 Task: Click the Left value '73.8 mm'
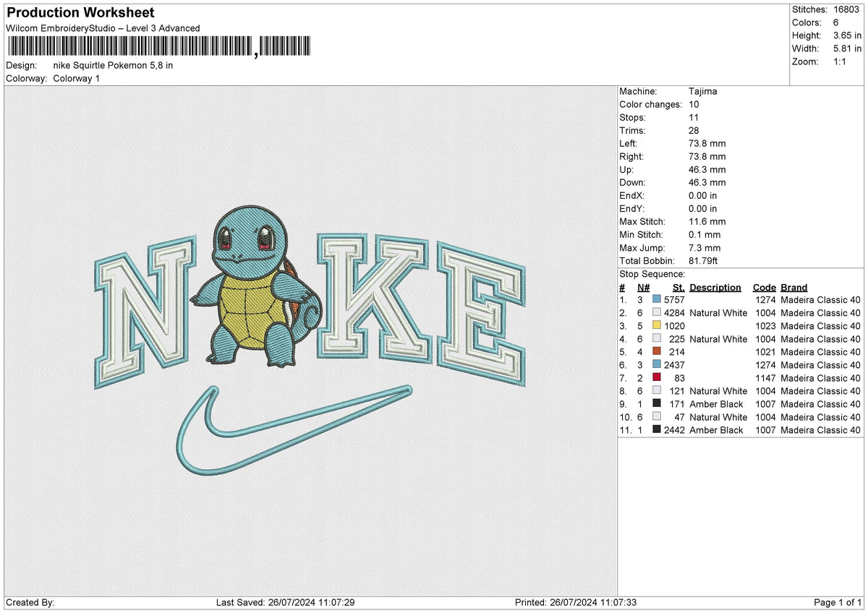707,144
